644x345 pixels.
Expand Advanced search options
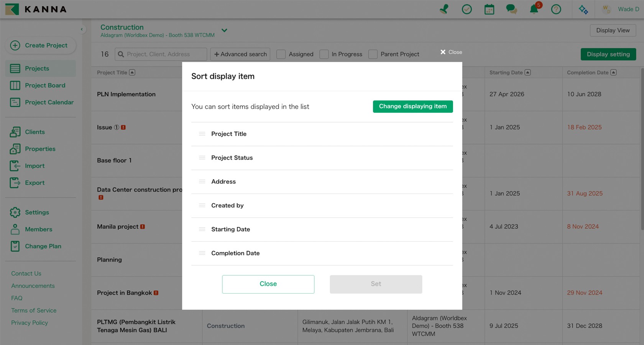tap(240, 54)
